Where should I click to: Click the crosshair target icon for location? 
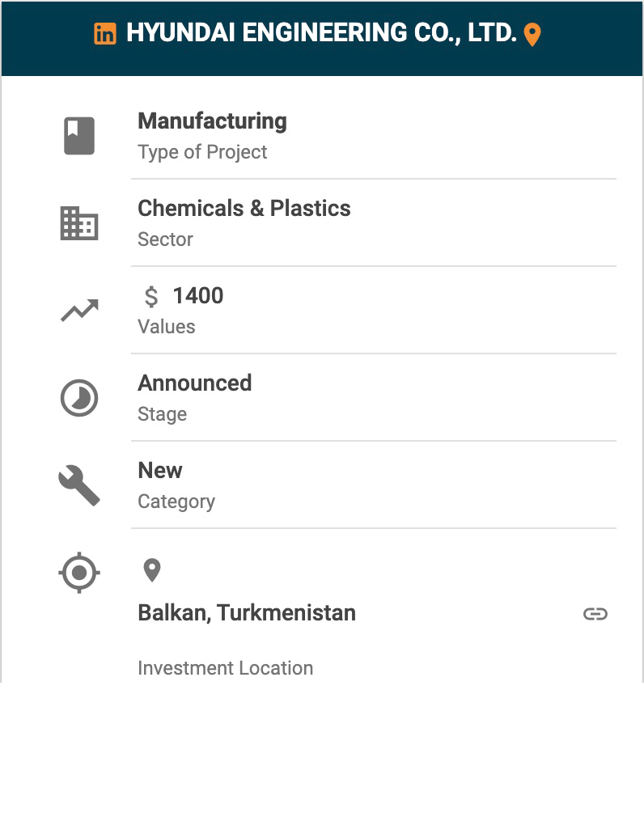(x=79, y=573)
